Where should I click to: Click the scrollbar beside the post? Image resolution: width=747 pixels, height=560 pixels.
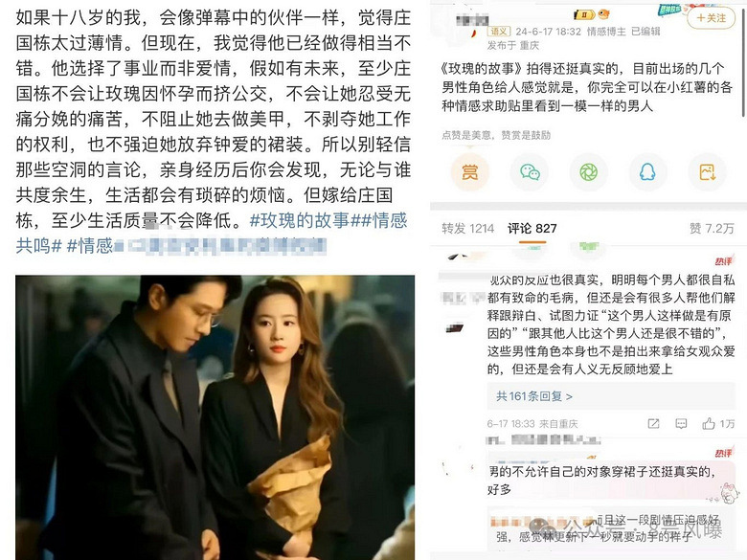[744, 62]
